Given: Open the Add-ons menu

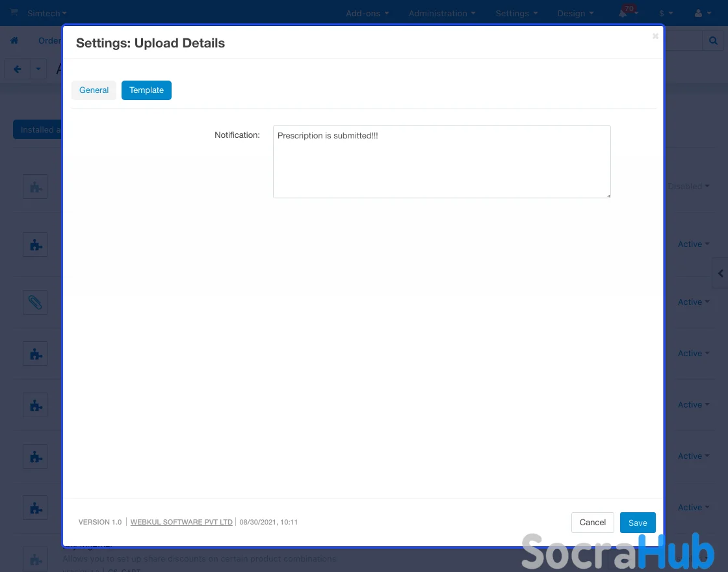Looking at the screenshot, I should pyautogui.click(x=367, y=13).
